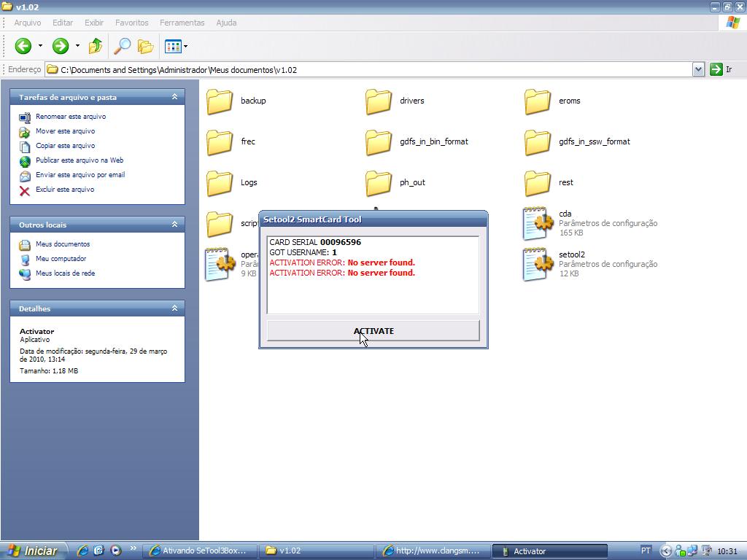Click the PT language indicator
This screenshot has height=560, width=747.
click(646, 551)
